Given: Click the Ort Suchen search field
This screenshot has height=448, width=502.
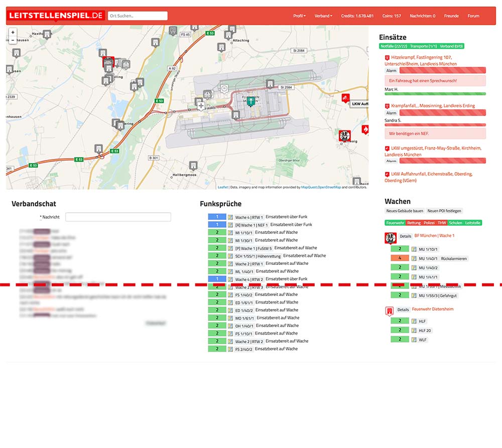Looking at the screenshot, I should click(x=138, y=16).
